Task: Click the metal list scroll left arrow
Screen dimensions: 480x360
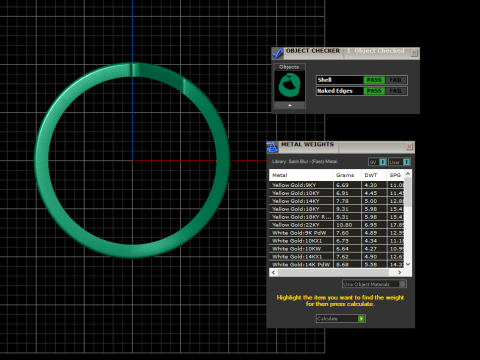Action: tap(273, 272)
